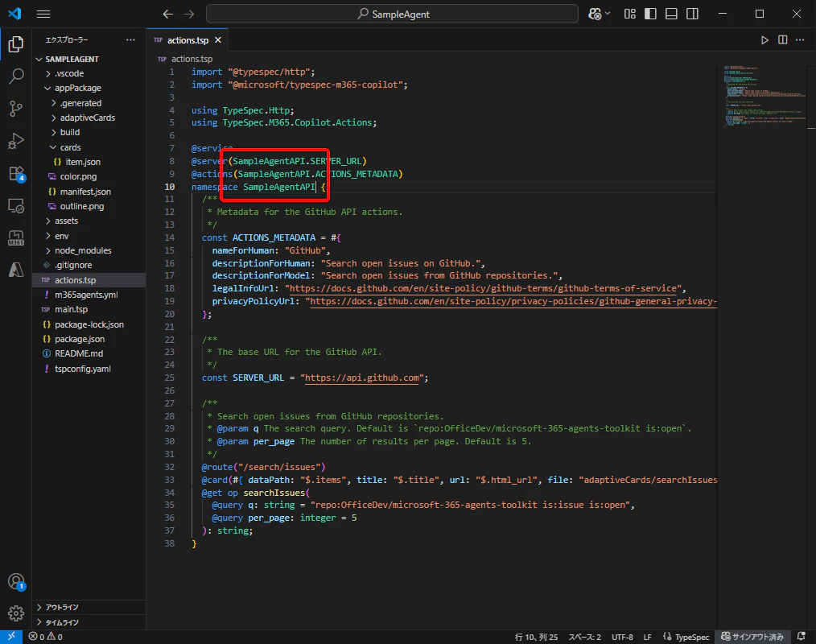
Task: Expand the アウトライン section
Action: coord(89,607)
